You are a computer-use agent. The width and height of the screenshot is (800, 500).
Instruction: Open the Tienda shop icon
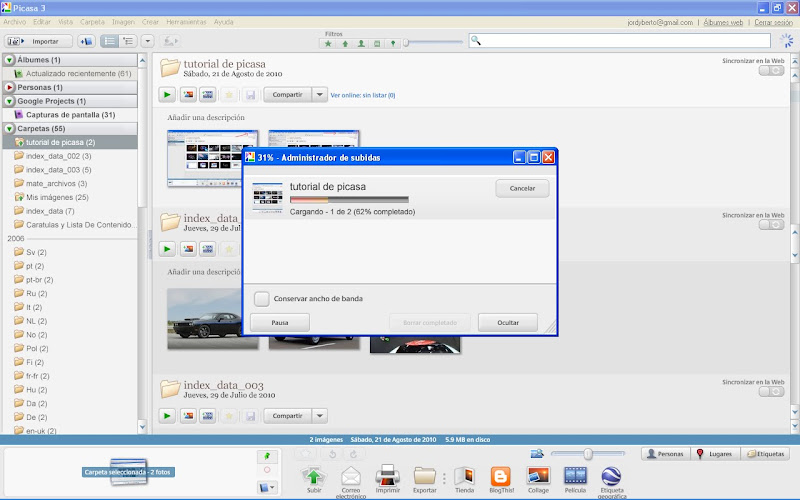(464, 476)
